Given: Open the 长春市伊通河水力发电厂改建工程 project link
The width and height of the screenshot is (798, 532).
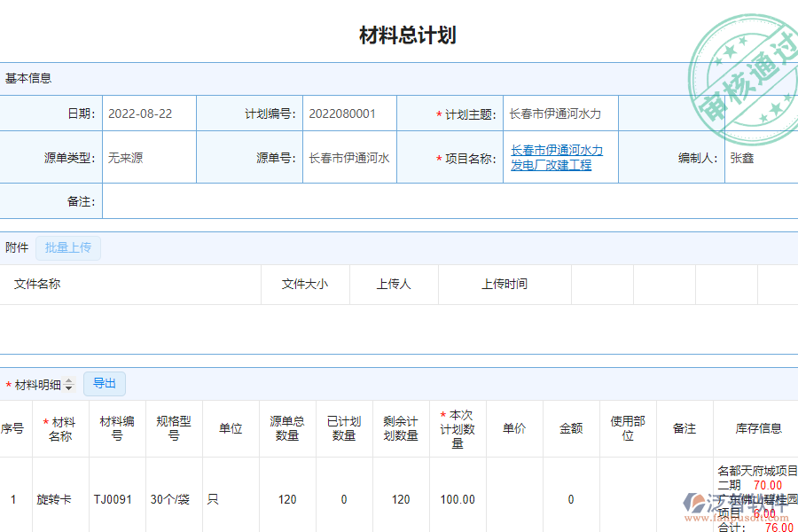Looking at the screenshot, I should point(556,158).
